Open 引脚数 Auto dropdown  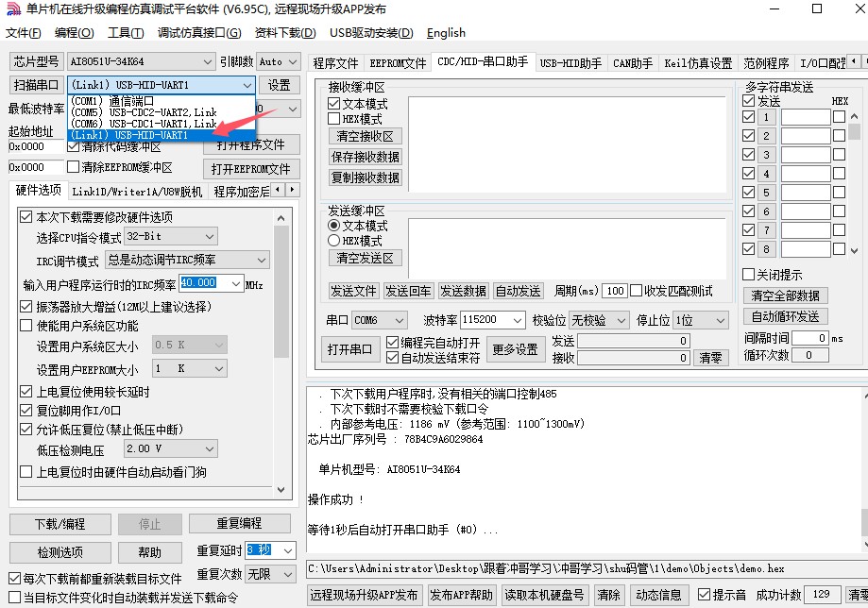click(x=279, y=61)
